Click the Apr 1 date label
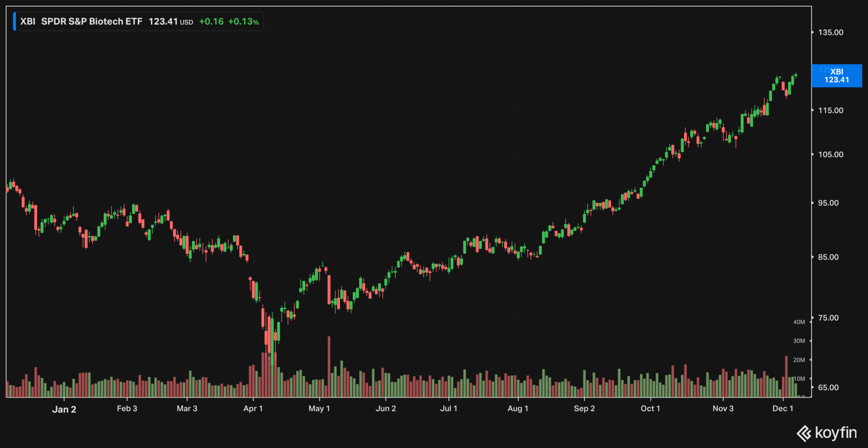This screenshot has width=868, height=448. 253,409
